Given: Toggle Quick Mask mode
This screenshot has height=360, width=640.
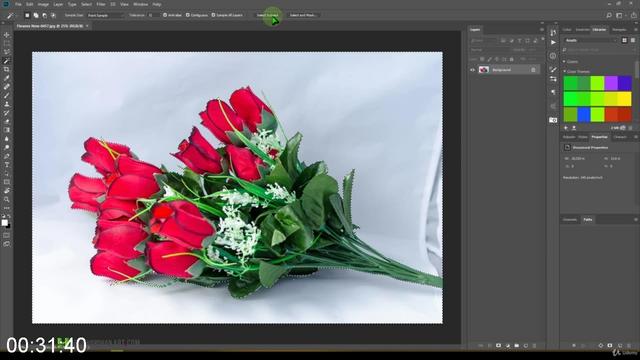Looking at the screenshot, I should click(x=7, y=235).
